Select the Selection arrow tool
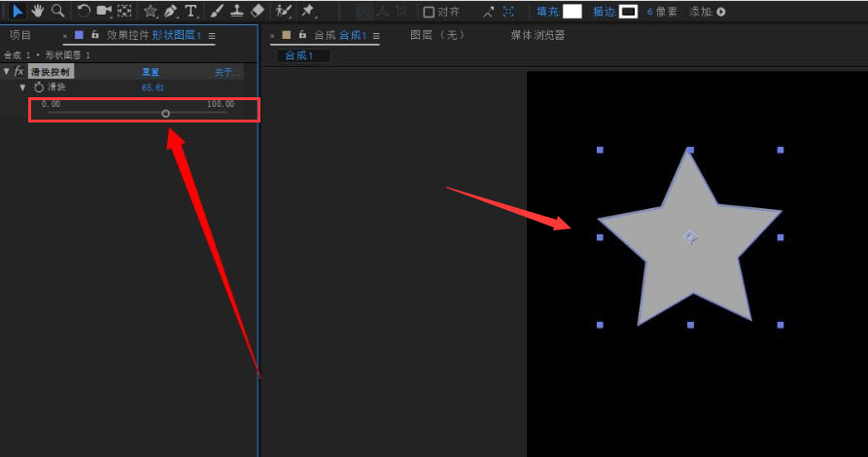The width and height of the screenshot is (868, 457). (x=17, y=11)
